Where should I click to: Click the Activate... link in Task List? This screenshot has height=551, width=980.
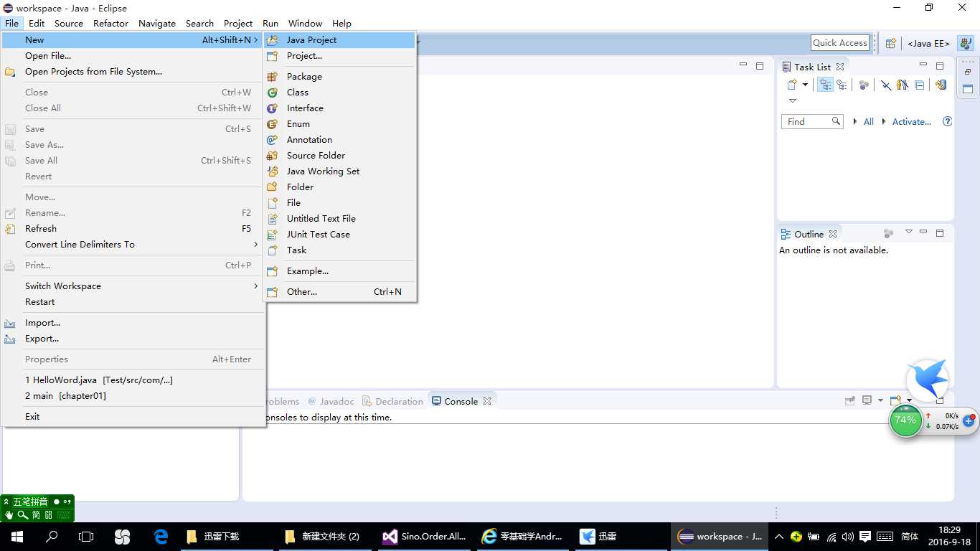coord(912,122)
